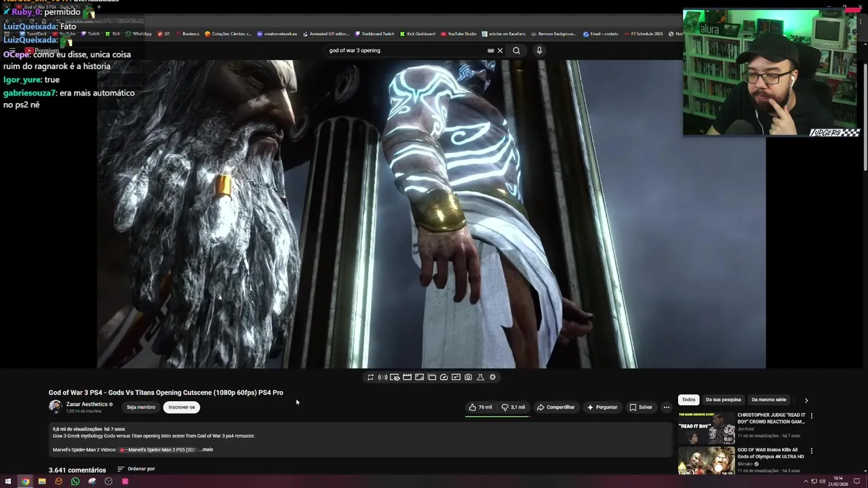Click the Chrome taskbar icon
The height and width of the screenshot is (488, 868).
click(x=25, y=482)
